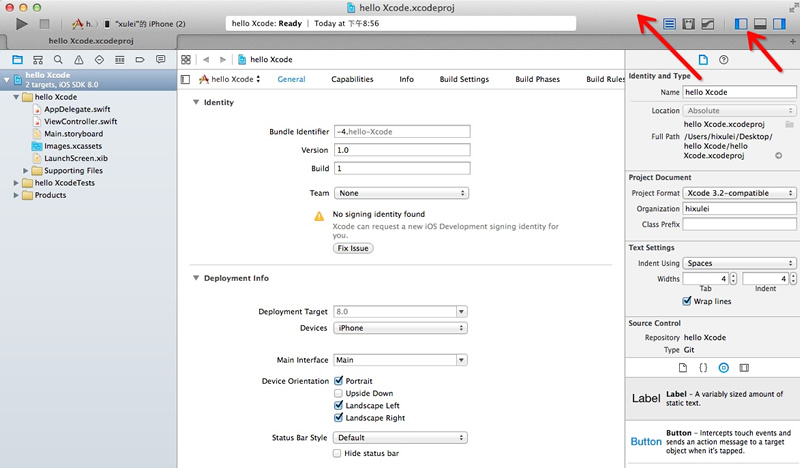Hide the Utilities pane
Image resolution: width=800 pixels, height=468 pixels.
pos(779,23)
